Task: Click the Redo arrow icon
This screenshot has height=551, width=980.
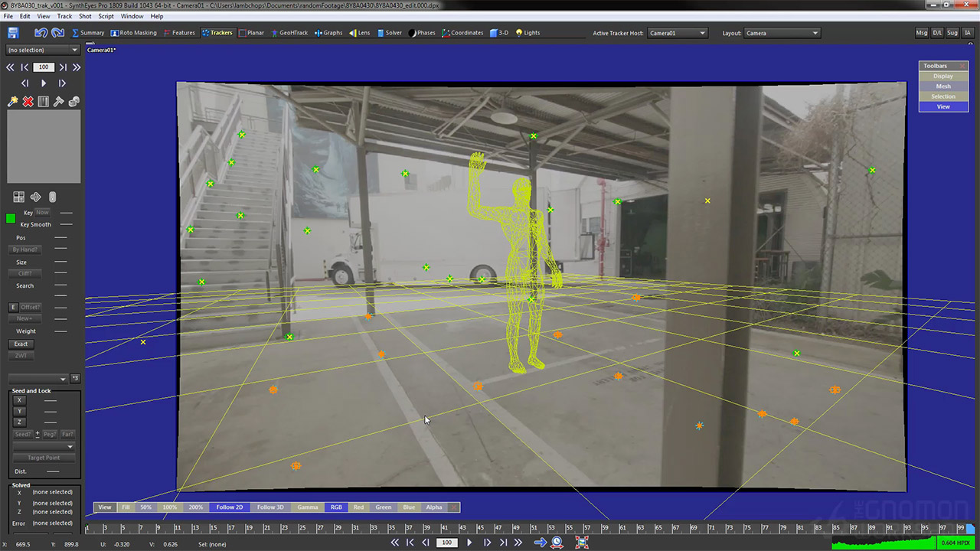Action: click(x=58, y=33)
